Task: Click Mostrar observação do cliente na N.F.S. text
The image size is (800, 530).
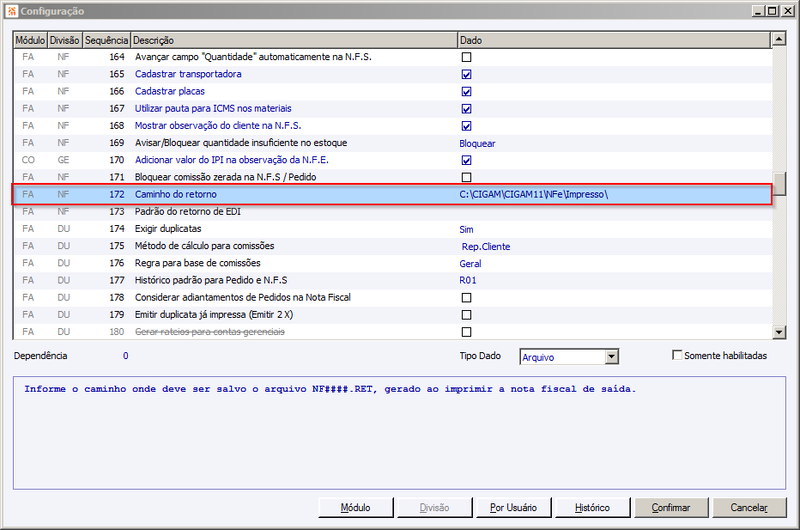Action: coord(218,125)
